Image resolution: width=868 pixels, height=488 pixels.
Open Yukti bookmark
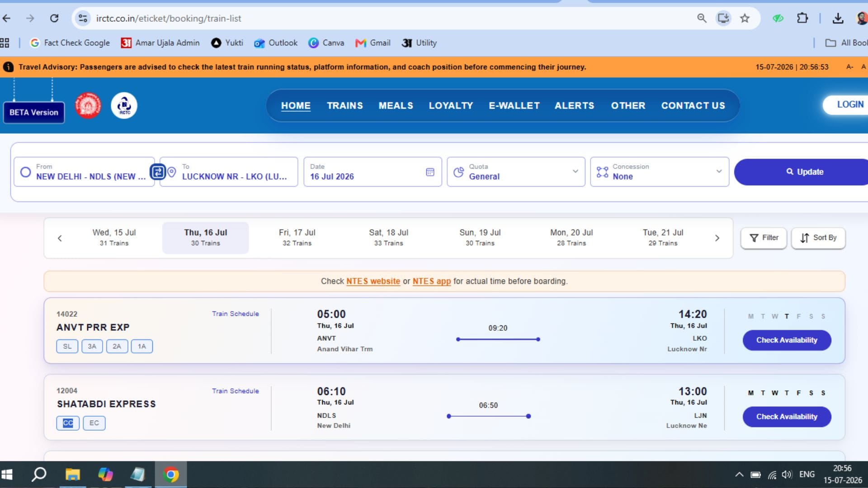227,43
